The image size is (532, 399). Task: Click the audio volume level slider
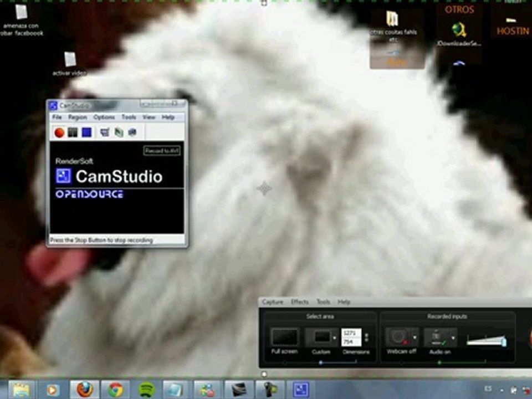[x=487, y=340]
